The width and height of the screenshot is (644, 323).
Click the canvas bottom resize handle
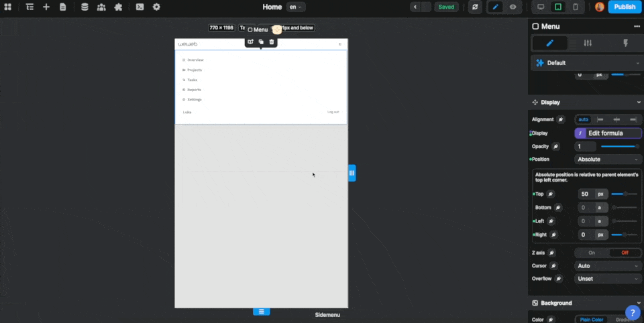pos(261,312)
